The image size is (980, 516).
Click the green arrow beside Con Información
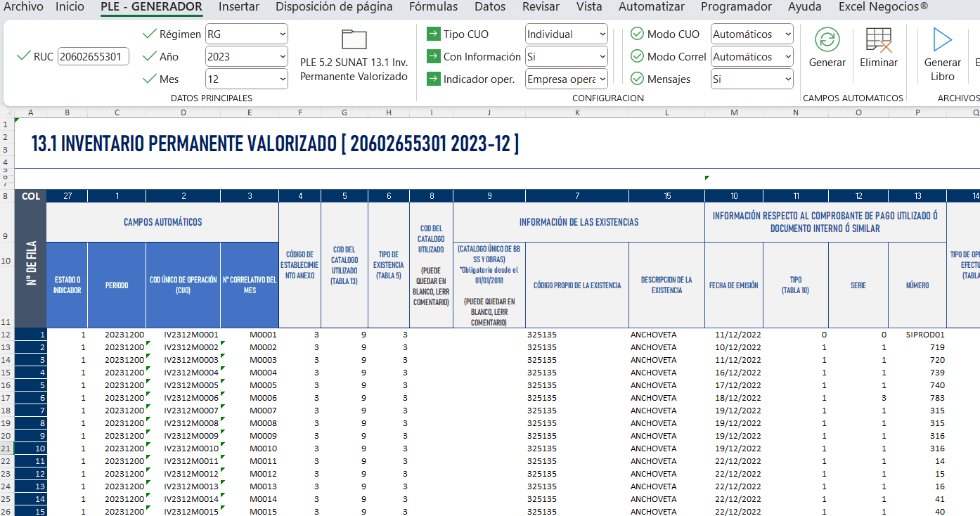point(433,57)
